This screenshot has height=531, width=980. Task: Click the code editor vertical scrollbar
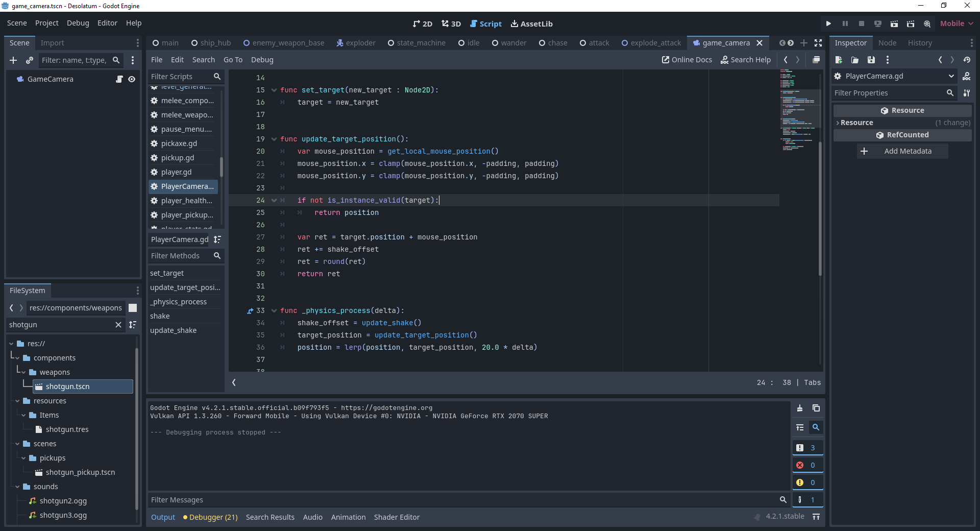pos(820,209)
